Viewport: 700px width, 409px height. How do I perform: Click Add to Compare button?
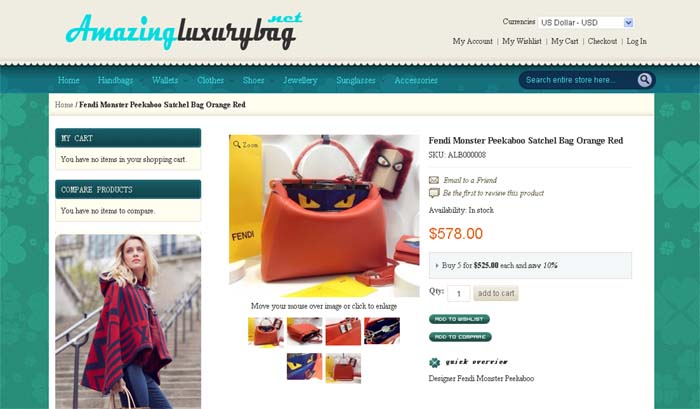pos(460,337)
